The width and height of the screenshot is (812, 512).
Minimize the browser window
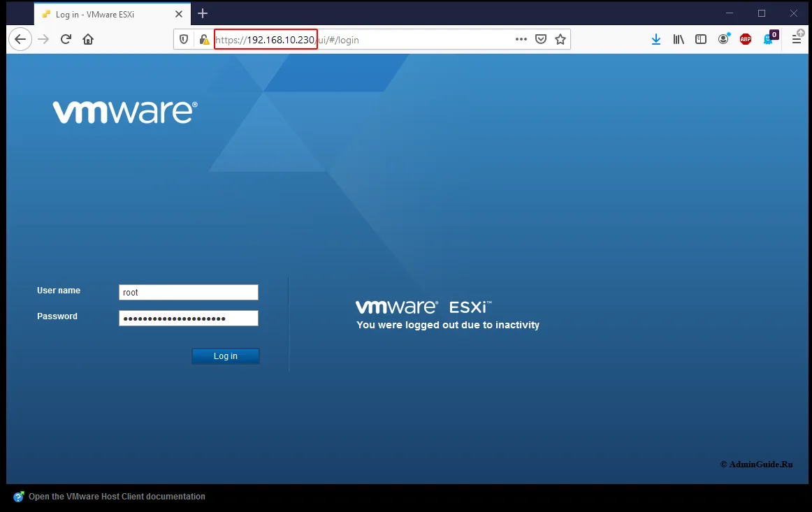pyautogui.click(x=730, y=13)
